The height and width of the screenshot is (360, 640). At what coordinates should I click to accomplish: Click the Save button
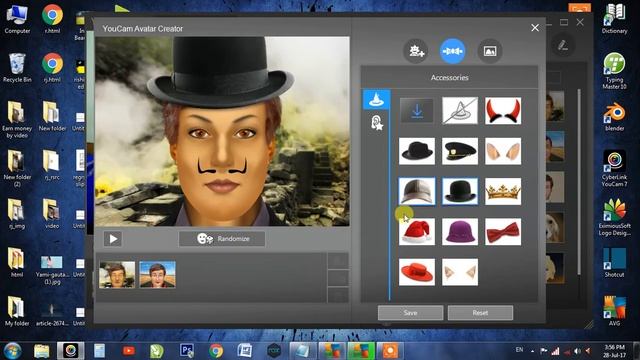point(410,313)
